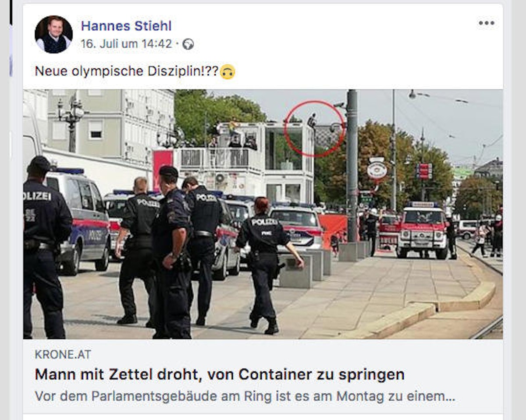
Task: Click the red fire truck in the photo
Action: pyautogui.click(x=423, y=230)
